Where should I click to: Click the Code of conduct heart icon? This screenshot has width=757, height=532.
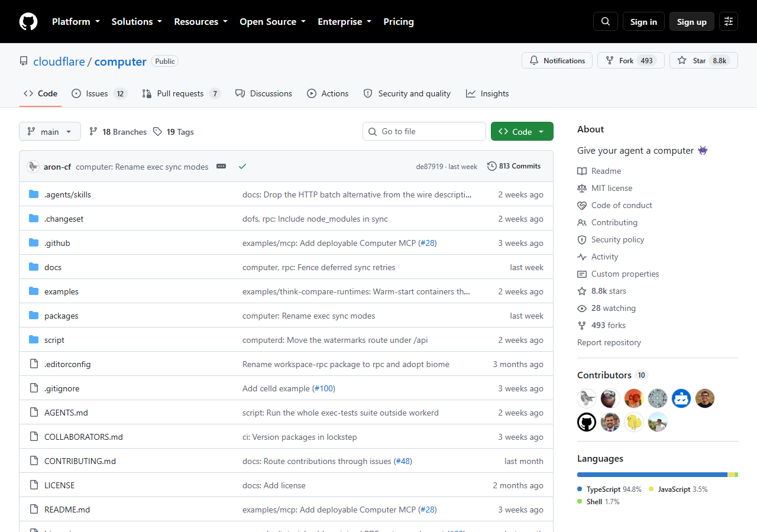pyautogui.click(x=582, y=205)
